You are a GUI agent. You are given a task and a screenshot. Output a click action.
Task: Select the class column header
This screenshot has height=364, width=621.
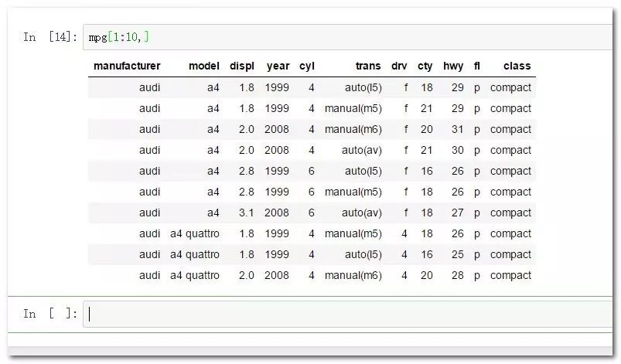pos(517,66)
